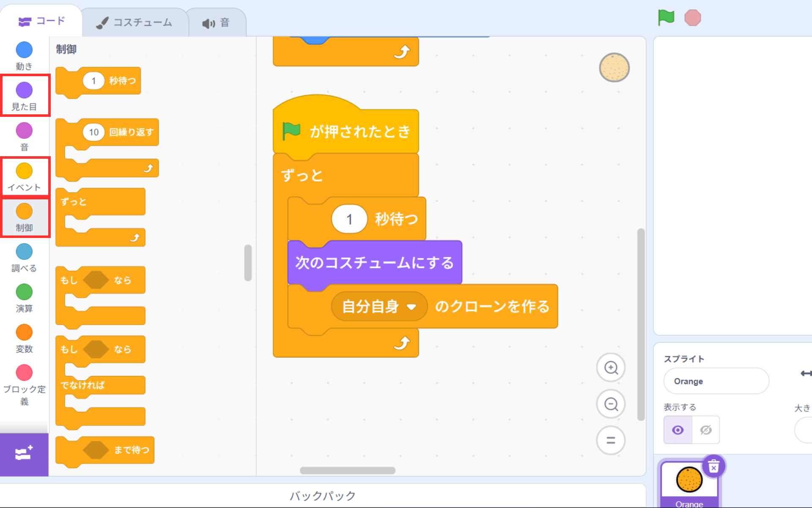Click the 見た目 looks category

[x=24, y=96]
